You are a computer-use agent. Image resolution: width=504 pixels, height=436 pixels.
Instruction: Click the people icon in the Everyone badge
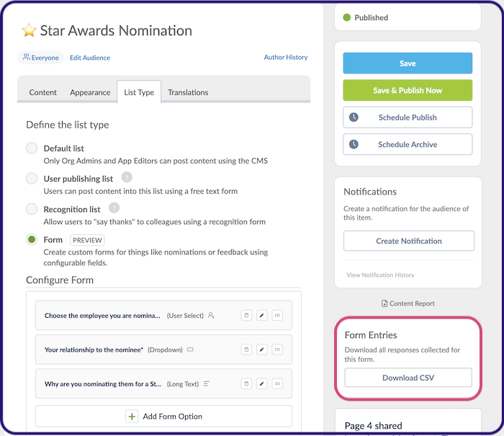pos(27,57)
